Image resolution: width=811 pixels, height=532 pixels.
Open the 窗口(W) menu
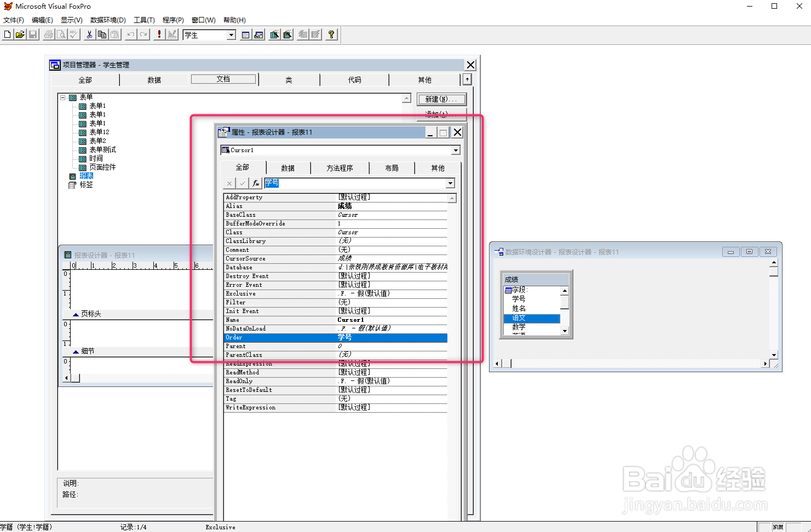point(203,20)
